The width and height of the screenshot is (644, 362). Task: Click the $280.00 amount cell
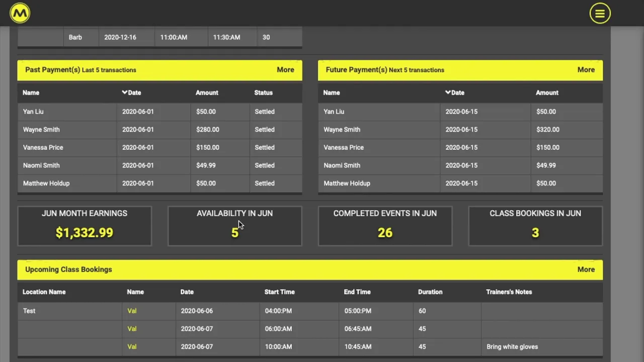[220, 130]
